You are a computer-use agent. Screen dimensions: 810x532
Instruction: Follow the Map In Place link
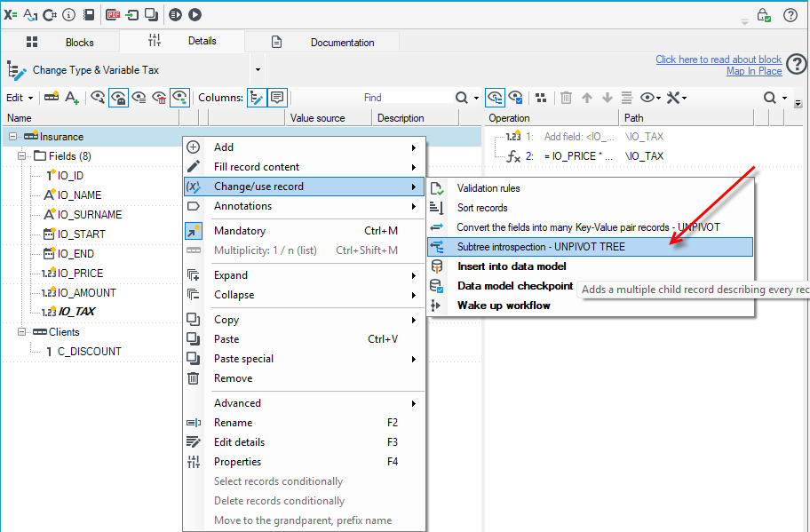pos(754,71)
